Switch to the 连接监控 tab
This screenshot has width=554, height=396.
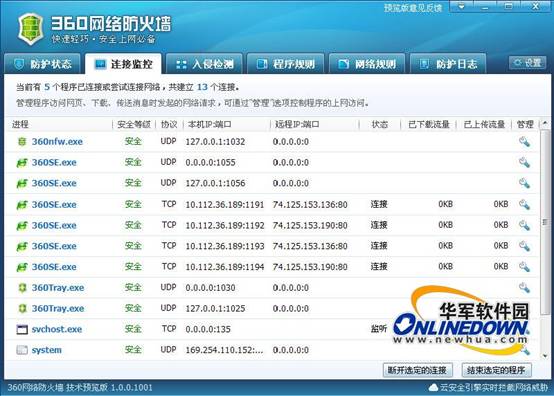click(123, 64)
